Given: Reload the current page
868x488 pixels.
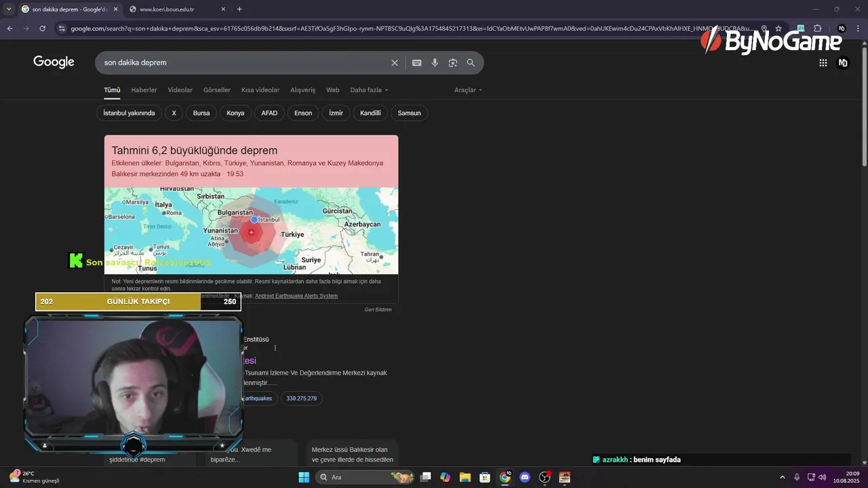Looking at the screenshot, I should 42,28.
